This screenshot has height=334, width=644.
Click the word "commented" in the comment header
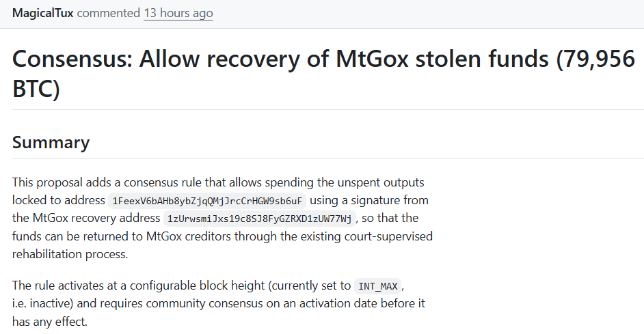pyautogui.click(x=108, y=13)
